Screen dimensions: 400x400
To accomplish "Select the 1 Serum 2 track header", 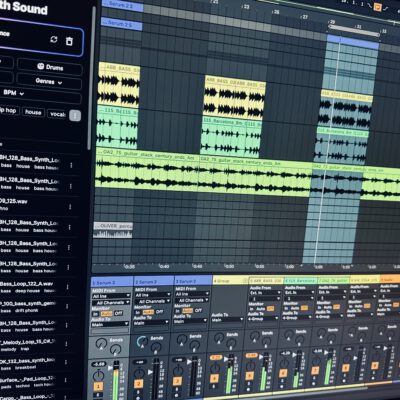I will [x=112, y=282].
